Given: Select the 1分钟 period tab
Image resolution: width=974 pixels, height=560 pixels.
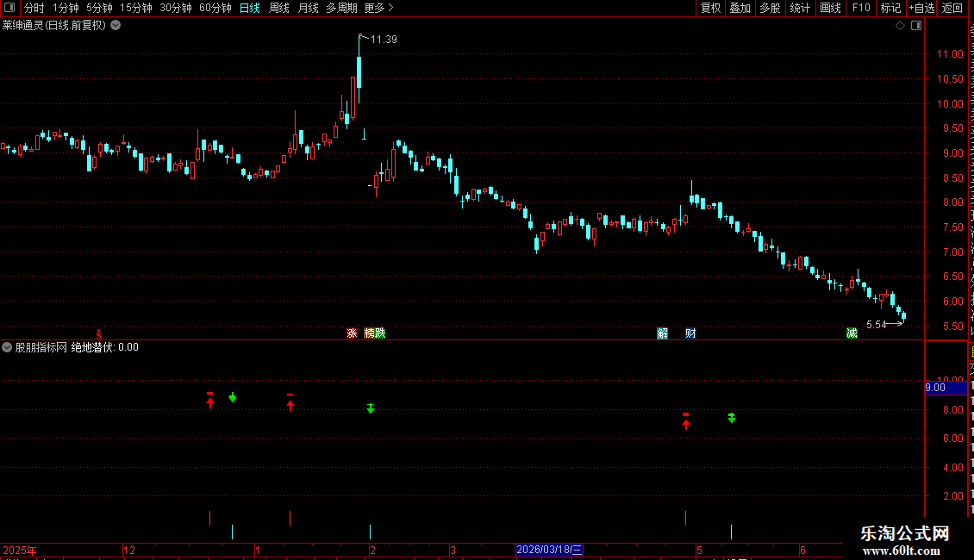Looking at the screenshot, I should (x=66, y=8).
